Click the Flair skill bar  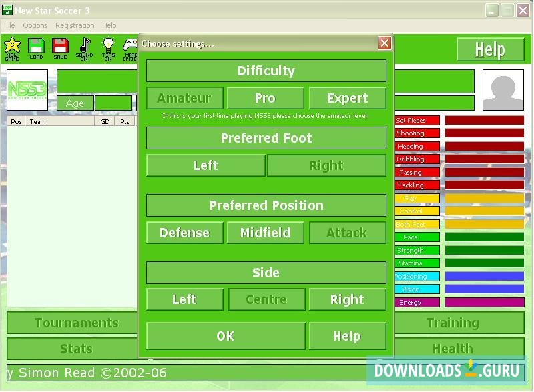coord(485,199)
